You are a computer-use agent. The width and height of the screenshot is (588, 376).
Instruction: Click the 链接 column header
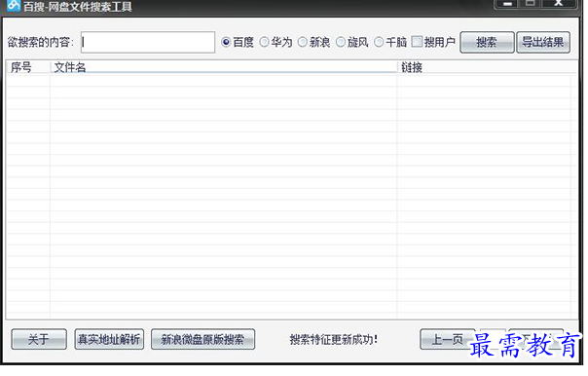click(487, 67)
